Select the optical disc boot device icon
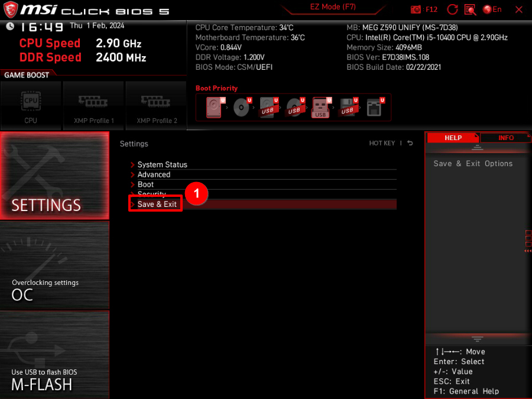The height and width of the screenshot is (399, 532). point(241,108)
